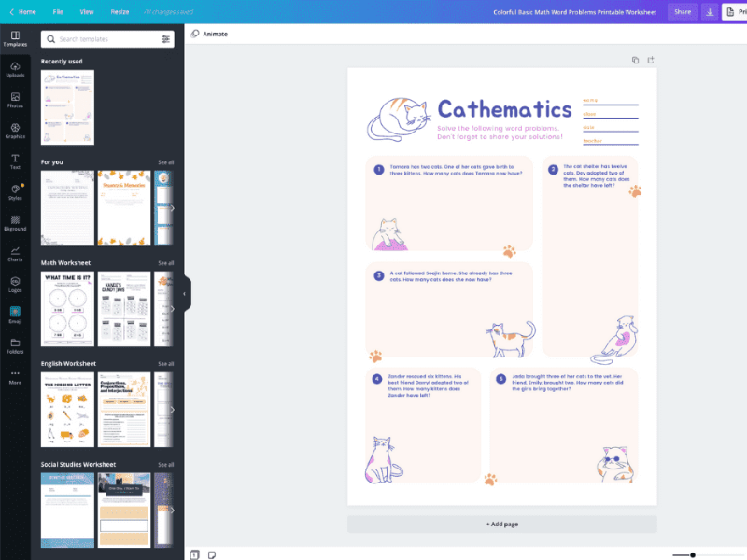The height and width of the screenshot is (560, 747).
Task: Click the Add page button
Action: (x=502, y=524)
